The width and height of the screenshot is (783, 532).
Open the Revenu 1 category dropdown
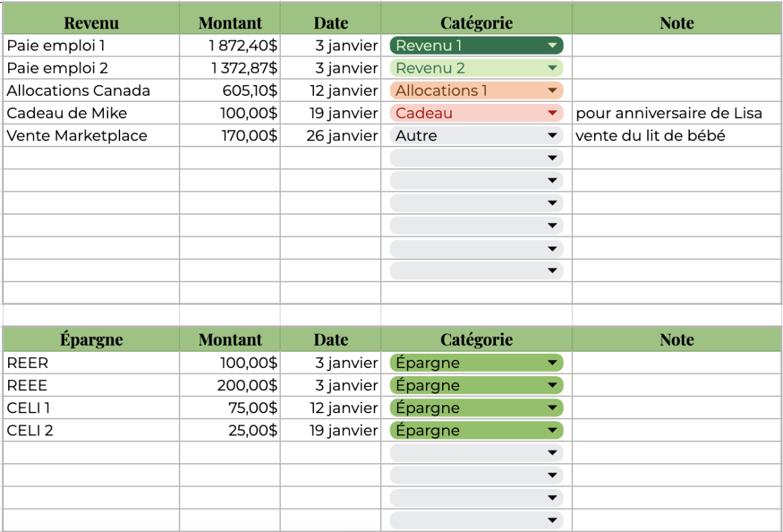point(552,46)
